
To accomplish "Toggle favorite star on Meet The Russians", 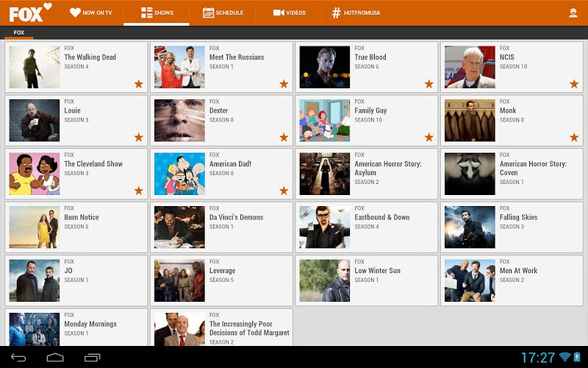I will point(284,84).
